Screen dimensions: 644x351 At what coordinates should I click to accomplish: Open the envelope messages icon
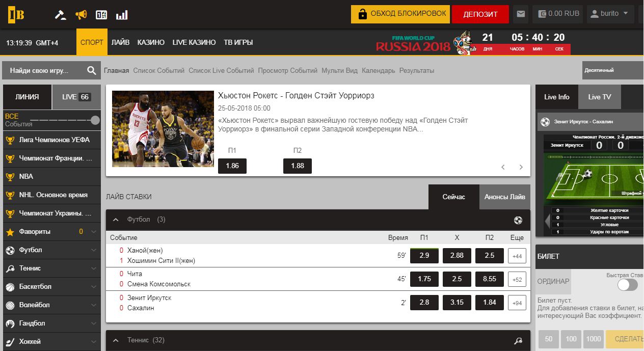pos(520,14)
